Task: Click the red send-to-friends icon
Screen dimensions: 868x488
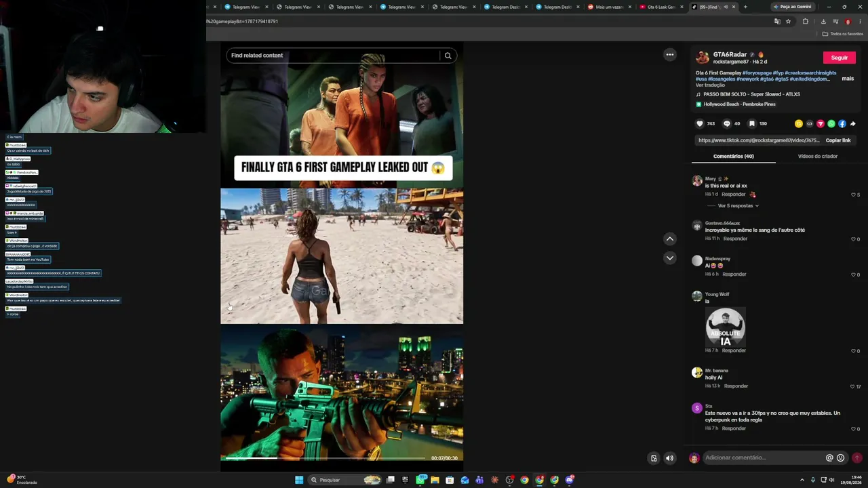Action: click(821, 124)
